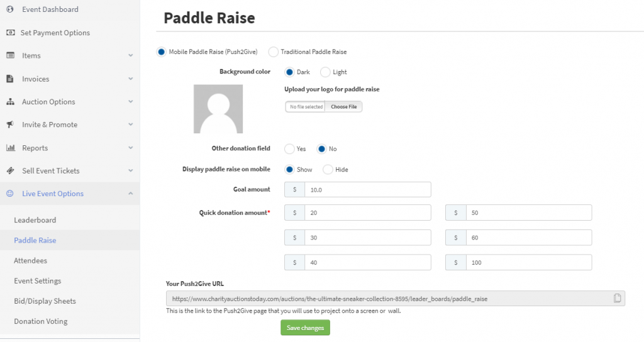Expand the Items sidebar section chevron
Screen dimensions: 644x342
(x=131, y=55)
